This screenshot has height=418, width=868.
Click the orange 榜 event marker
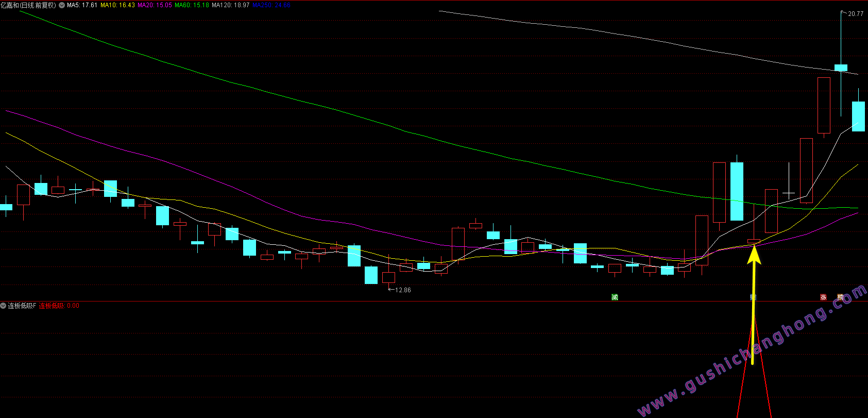[841, 297]
